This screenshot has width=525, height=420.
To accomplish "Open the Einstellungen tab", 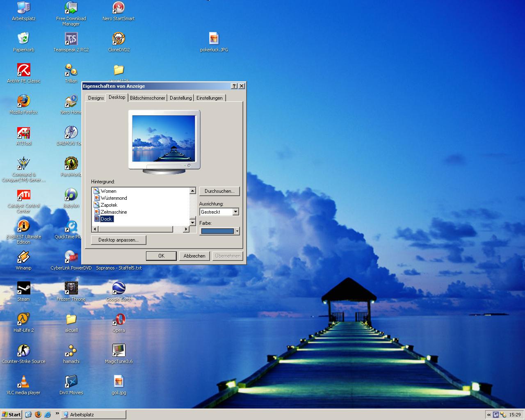I will coord(209,98).
